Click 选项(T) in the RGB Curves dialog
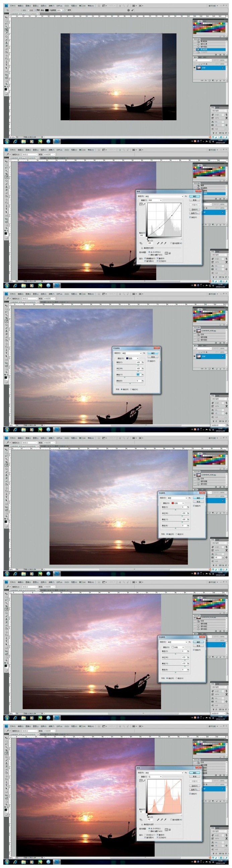The image size is (232, 868). coord(195,213)
